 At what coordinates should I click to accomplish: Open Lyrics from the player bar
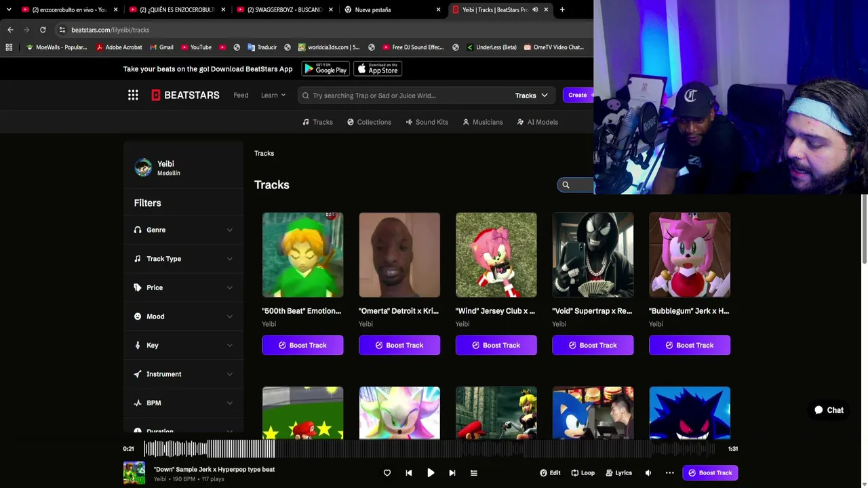[618, 473]
